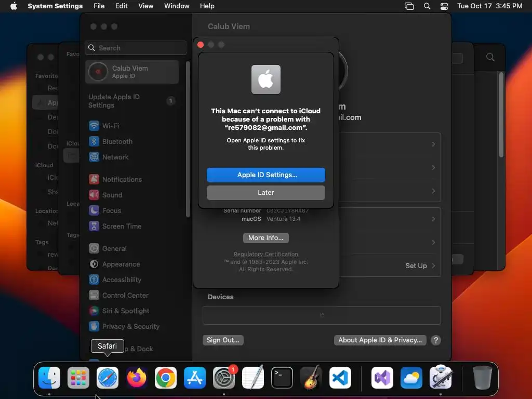This screenshot has width=532, height=399.
Task: Open Privacy & Security settings
Action: click(x=124, y=327)
